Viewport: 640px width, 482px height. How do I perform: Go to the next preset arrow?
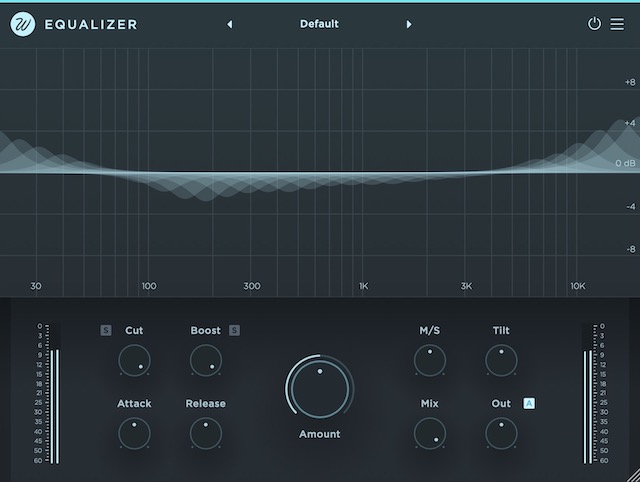click(409, 24)
